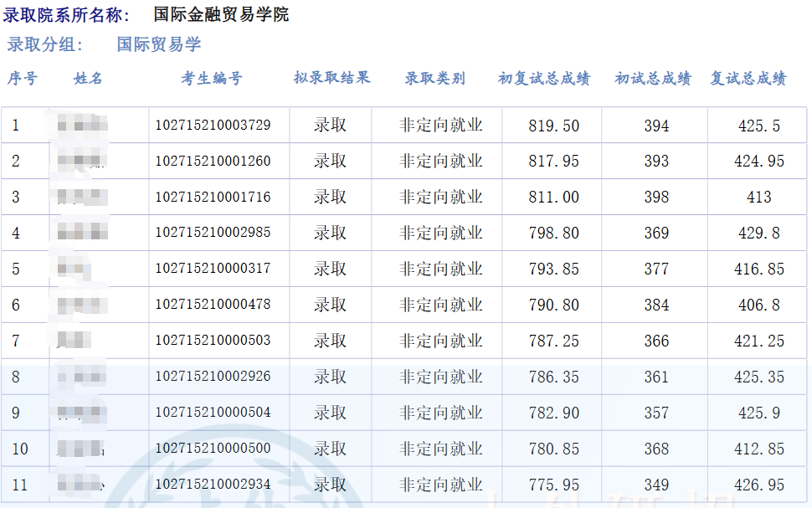This screenshot has width=812, height=508.
Task: Click the 姓名 column header
Action: tap(88, 79)
